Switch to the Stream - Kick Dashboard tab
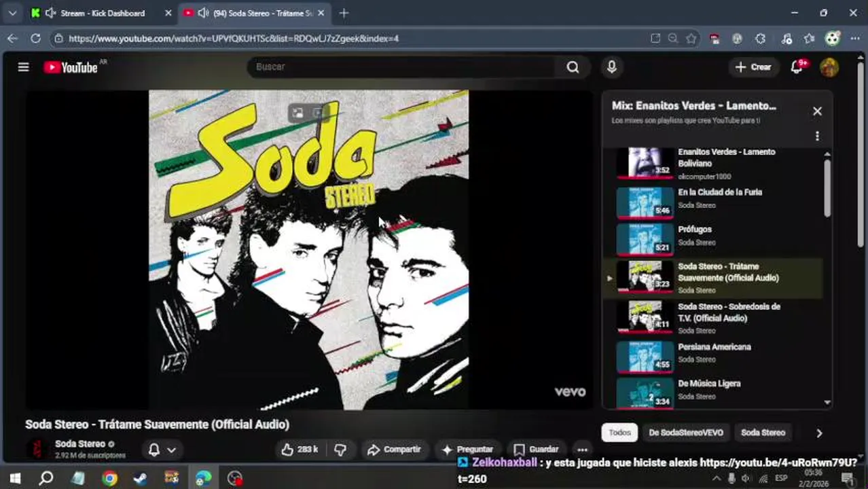Screen dimensions: 868x489 102,13
